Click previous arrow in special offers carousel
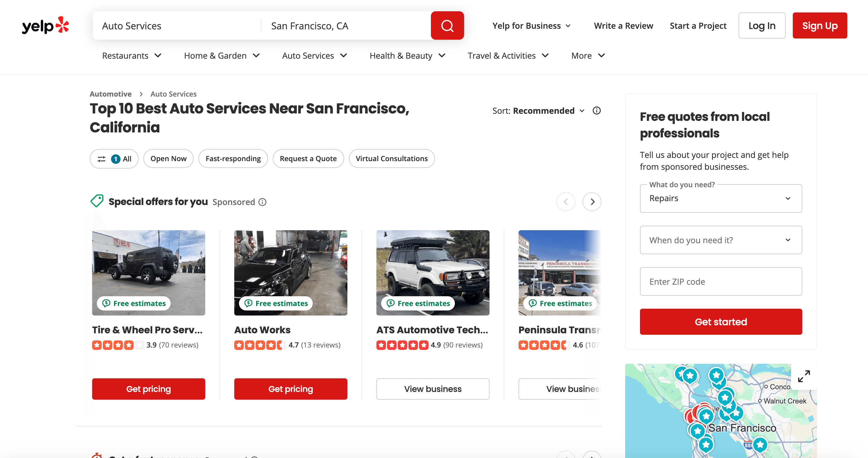This screenshot has height=458, width=868. point(566,202)
